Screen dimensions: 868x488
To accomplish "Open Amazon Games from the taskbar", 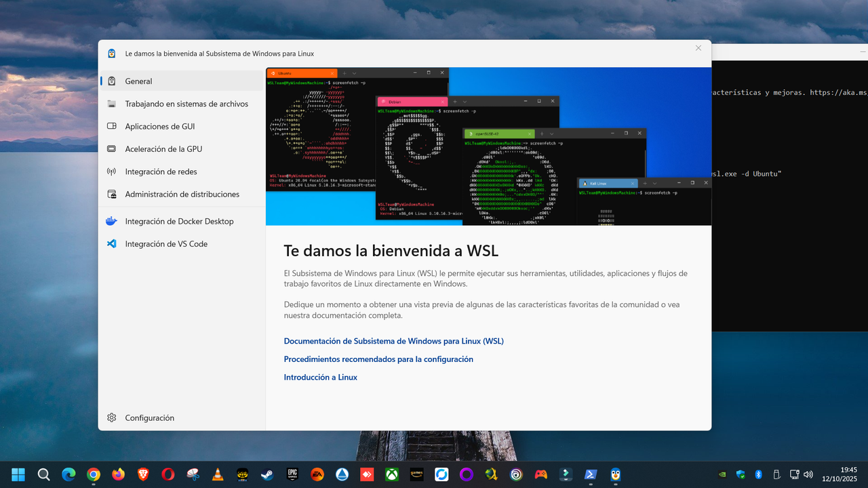I will (416, 474).
